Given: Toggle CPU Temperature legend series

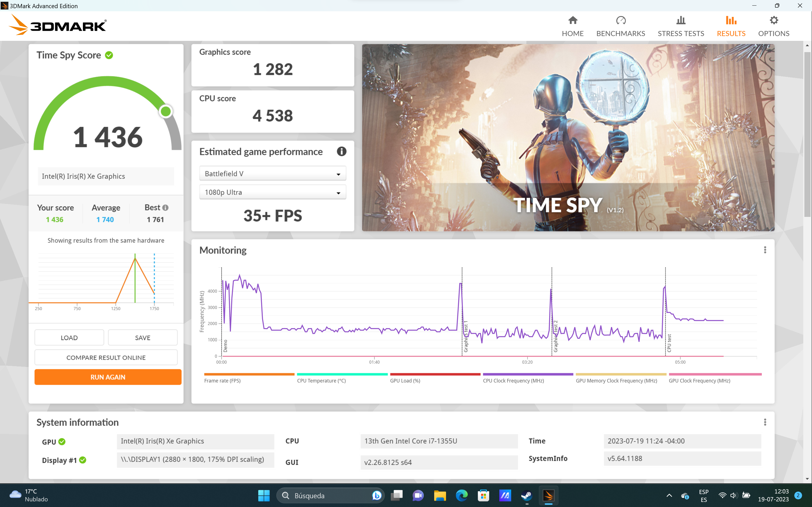Looking at the screenshot, I should 321,381.
